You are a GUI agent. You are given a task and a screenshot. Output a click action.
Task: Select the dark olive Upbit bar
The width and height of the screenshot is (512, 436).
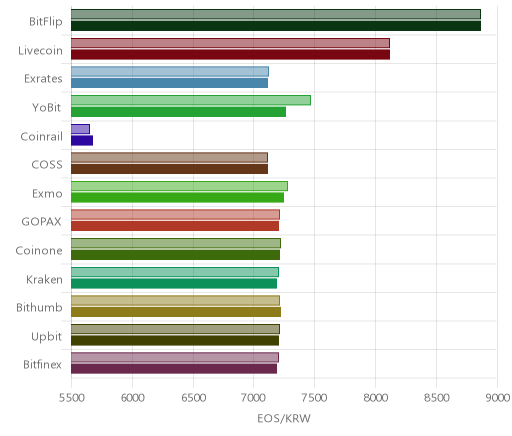(175, 341)
